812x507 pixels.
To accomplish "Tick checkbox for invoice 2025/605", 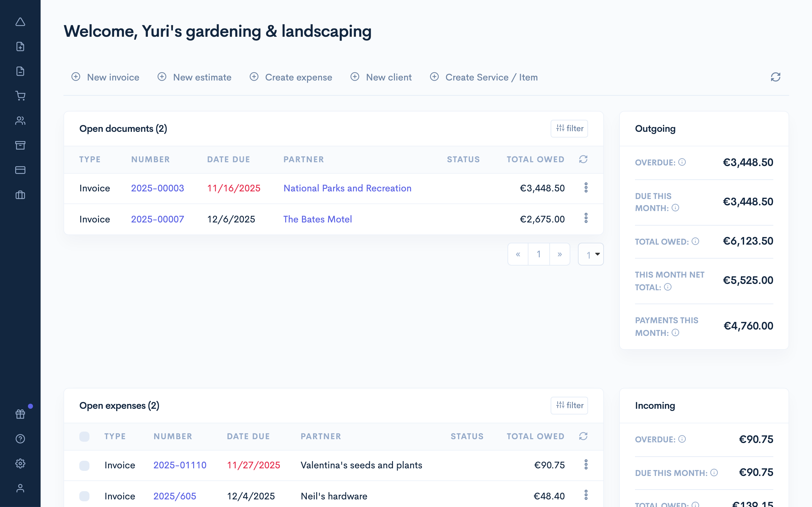I will pos(84,496).
